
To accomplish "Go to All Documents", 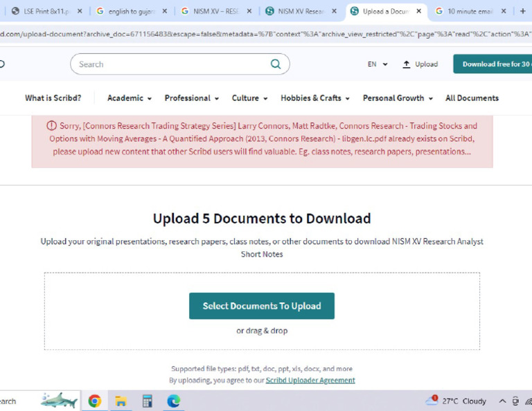I will coord(472,98).
